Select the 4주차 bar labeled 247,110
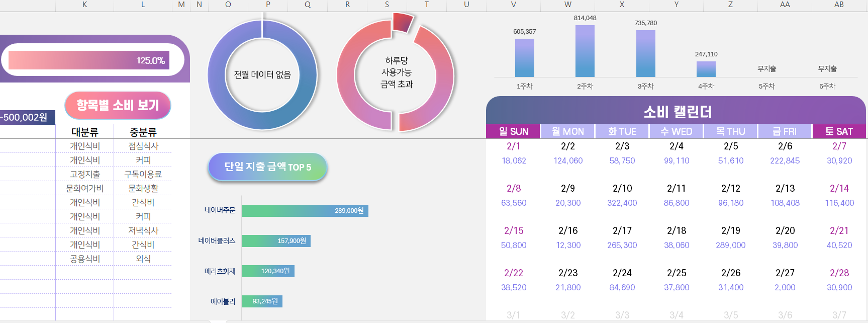The image size is (868, 323). 706,69
